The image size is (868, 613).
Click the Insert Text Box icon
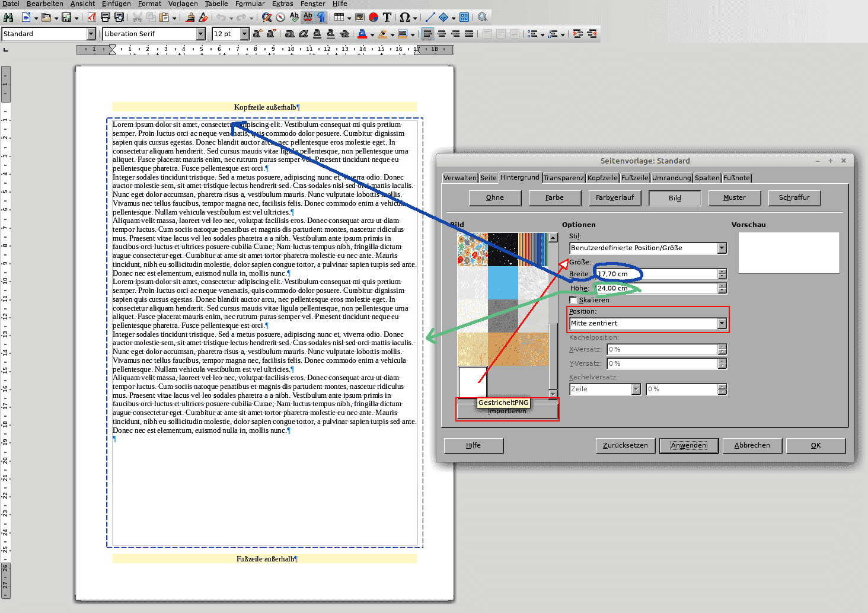[387, 18]
